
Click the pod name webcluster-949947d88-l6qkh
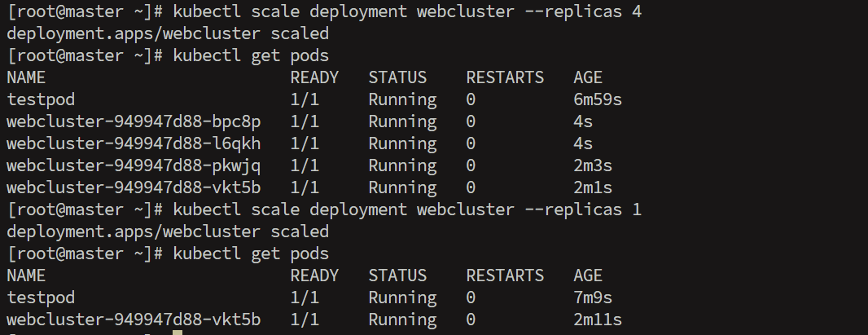[x=134, y=144]
